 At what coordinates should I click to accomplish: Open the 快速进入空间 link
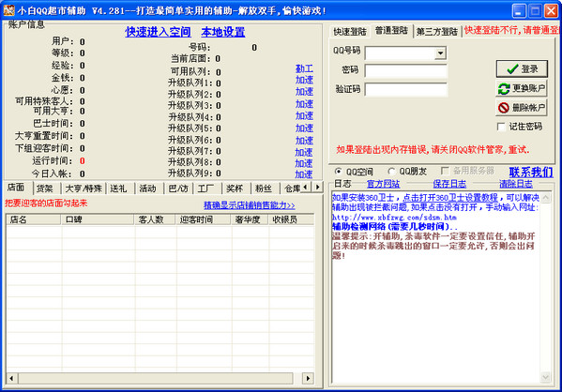tap(158, 32)
